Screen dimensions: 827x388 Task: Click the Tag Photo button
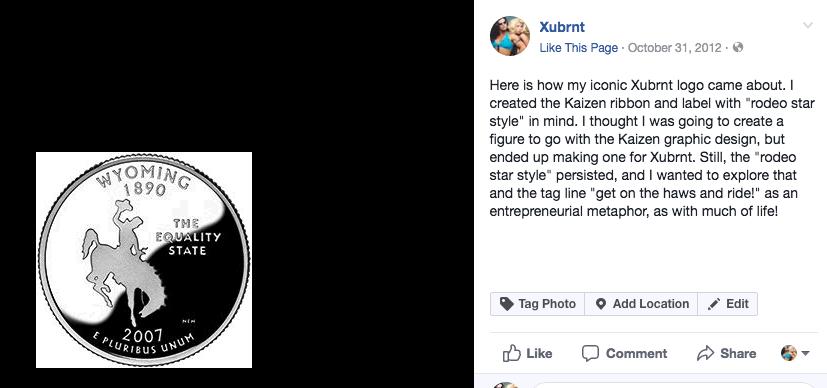(537, 304)
